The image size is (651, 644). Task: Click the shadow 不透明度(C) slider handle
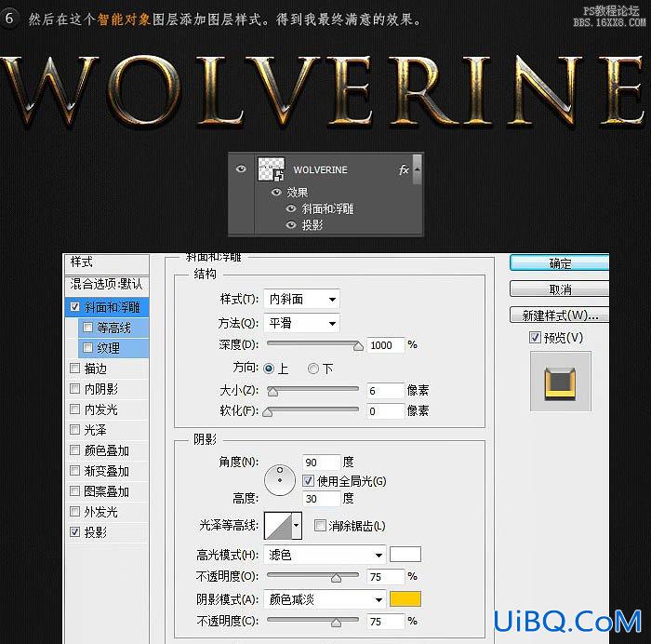(337, 623)
